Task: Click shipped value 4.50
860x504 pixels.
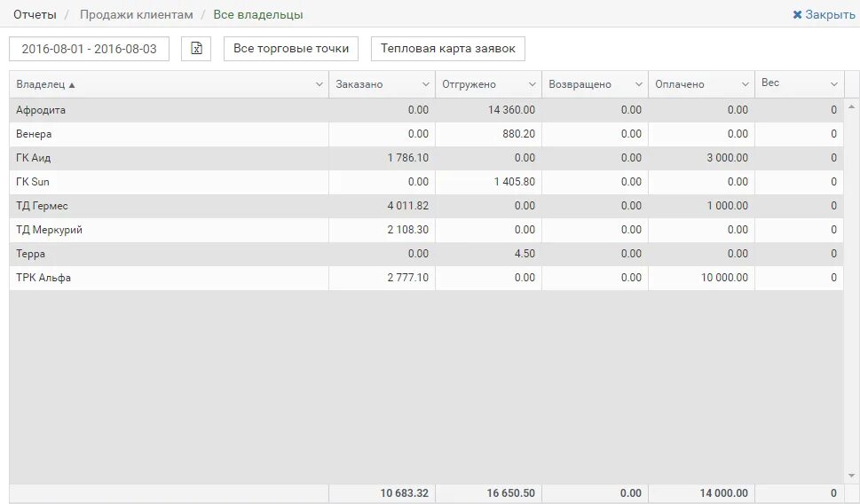Action: coord(525,254)
